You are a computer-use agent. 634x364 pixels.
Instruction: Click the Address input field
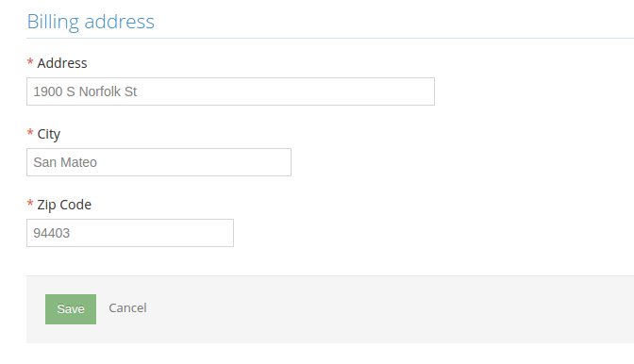click(230, 91)
